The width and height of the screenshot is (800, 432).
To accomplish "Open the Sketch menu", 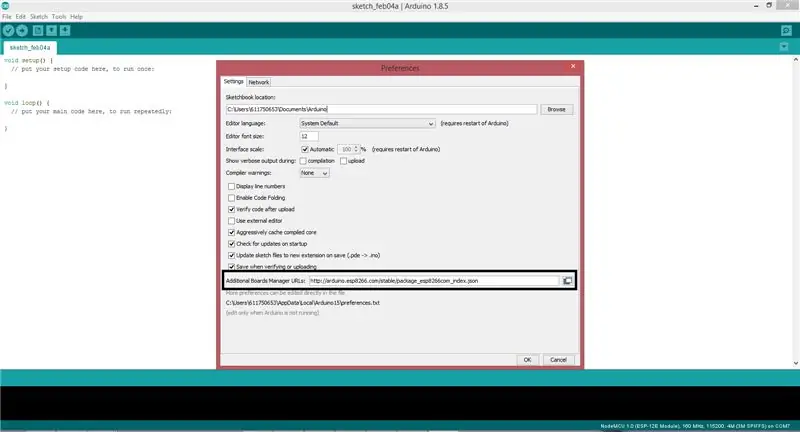I will point(39,17).
